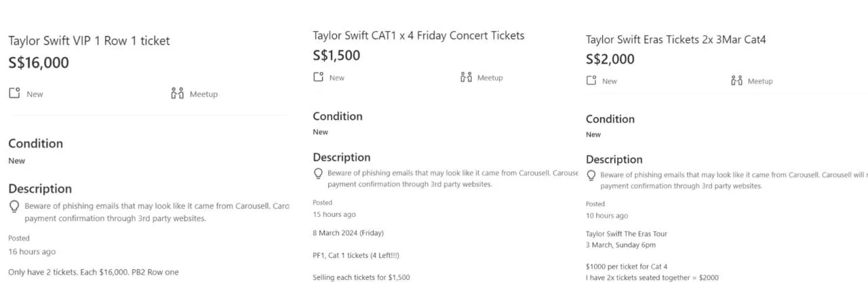Click the New condition icon under VIP listing
The width and height of the screenshot is (868, 295).
tap(14, 93)
